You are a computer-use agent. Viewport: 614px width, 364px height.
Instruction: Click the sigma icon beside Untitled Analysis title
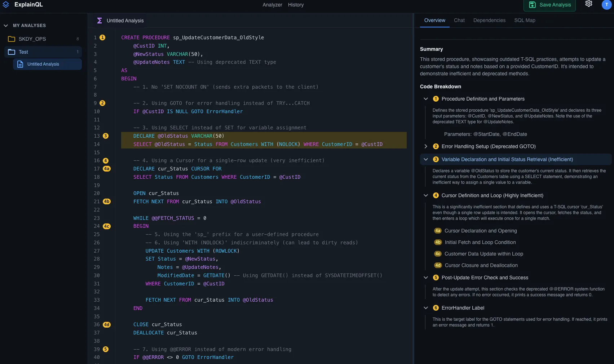pos(99,21)
